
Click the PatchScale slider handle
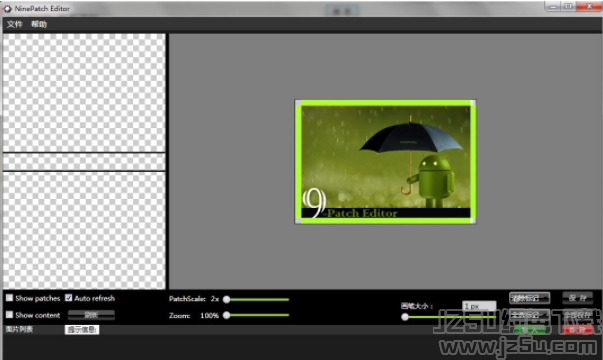(x=227, y=299)
